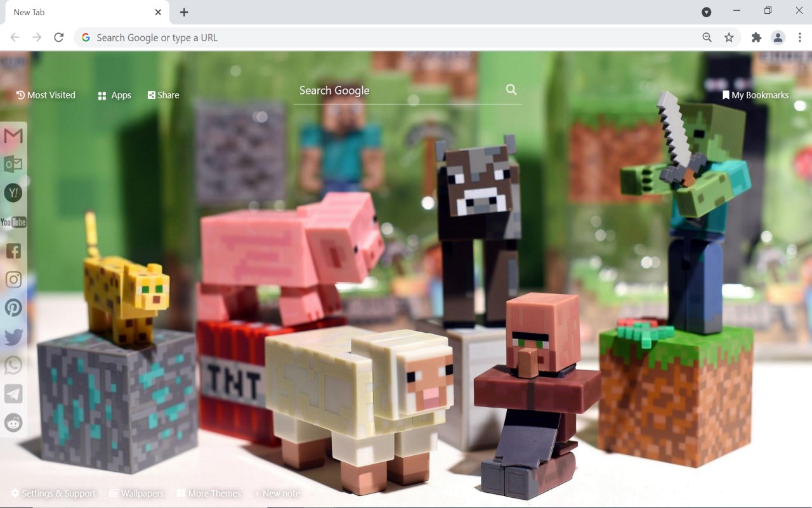Screen dimensions: 812x508
Task: Open YouTube shortcut in sidebar
Action: pos(13,222)
